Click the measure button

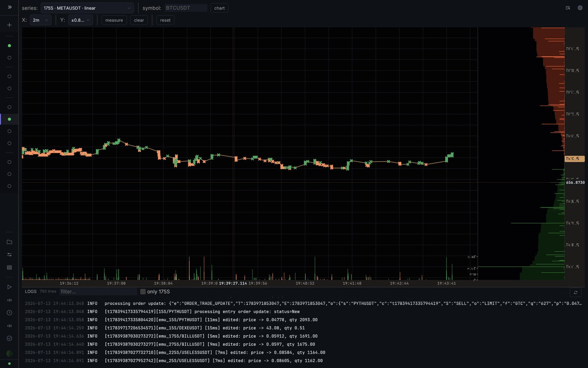(114, 20)
